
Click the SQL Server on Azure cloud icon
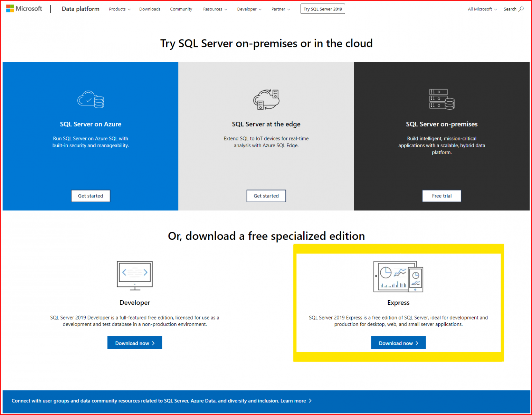[x=91, y=99]
